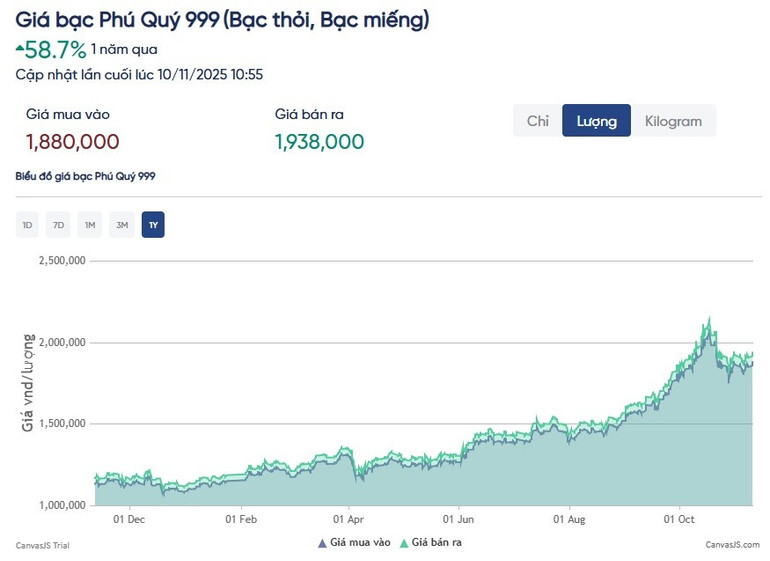Switch chart to the 7D range
Image resolution: width=770 pixels, height=561 pixels.
(x=58, y=225)
